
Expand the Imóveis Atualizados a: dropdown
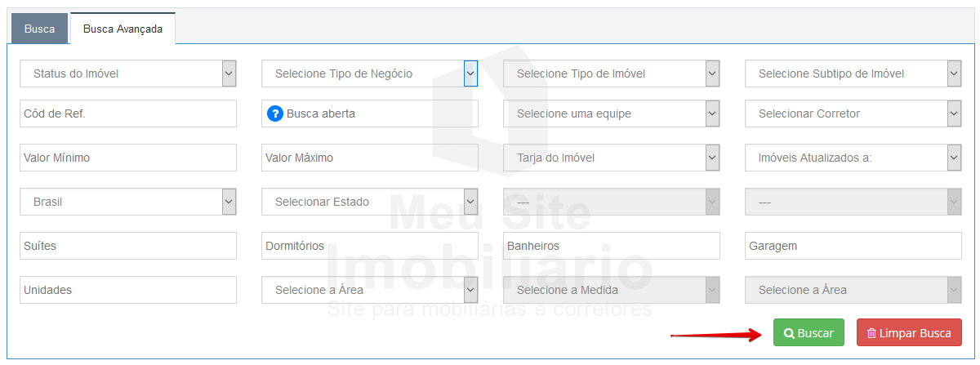coord(853,158)
